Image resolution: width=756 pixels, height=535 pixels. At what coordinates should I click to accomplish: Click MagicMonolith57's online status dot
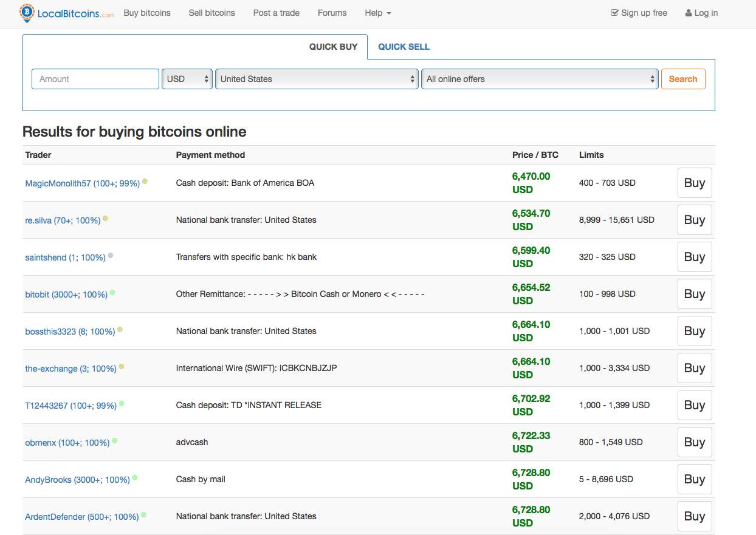pyautogui.click(x=145, y=181)
